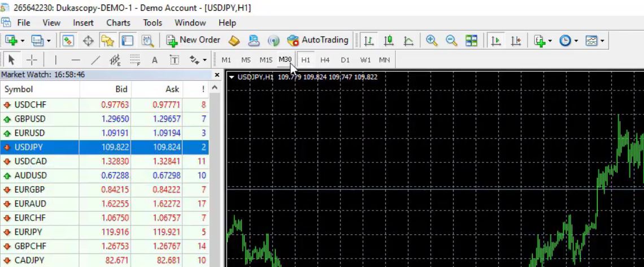Screen dimensions: 644x267
Task: Select the EURUSD row in Market Watch
Action: [x=105, y=133]
